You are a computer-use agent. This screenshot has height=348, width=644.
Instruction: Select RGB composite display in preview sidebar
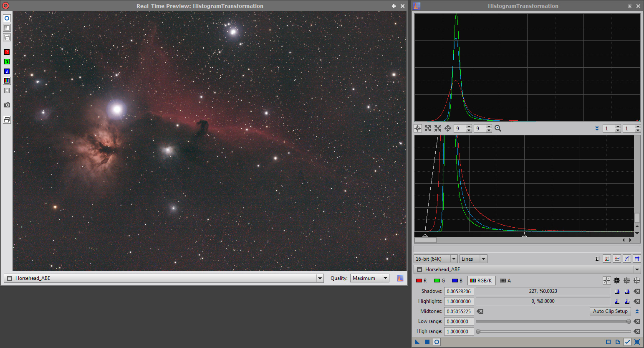[x=7, y=81]
